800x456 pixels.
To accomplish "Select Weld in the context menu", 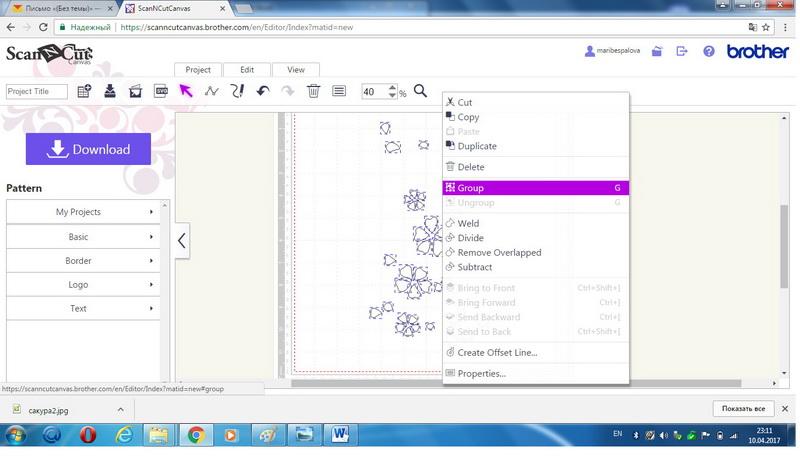I will click(x=468, y=224).
